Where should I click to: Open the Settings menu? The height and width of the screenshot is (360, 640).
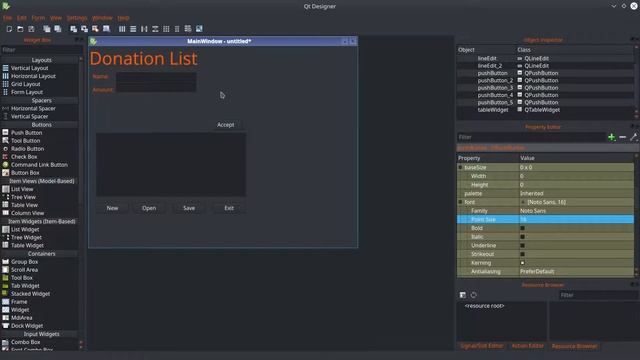tap(77, 18)
